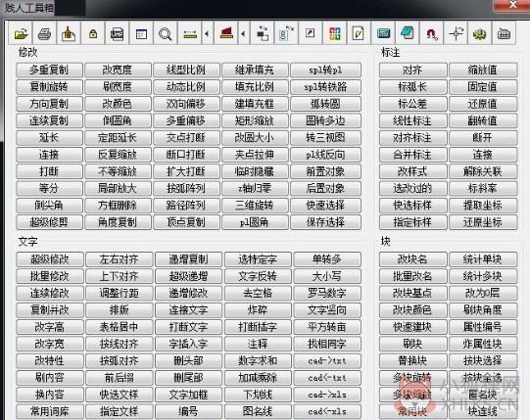Click the 指定标样 button
The height and width of the screenshot is (420, 530).
click(412, 222)
